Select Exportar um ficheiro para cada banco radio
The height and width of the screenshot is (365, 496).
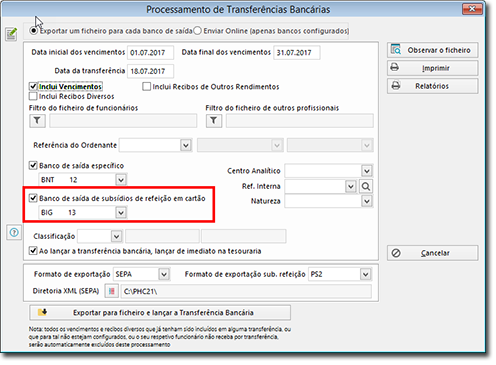point(33,31)
